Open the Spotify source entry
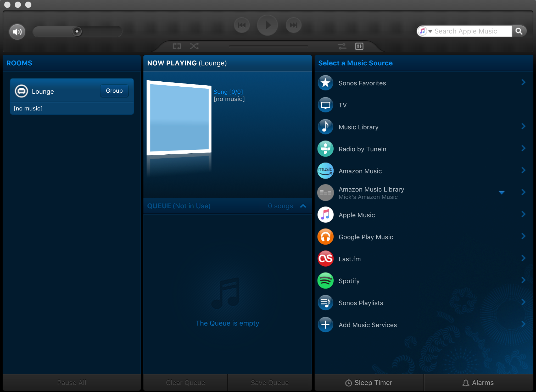 click(424, 281)
